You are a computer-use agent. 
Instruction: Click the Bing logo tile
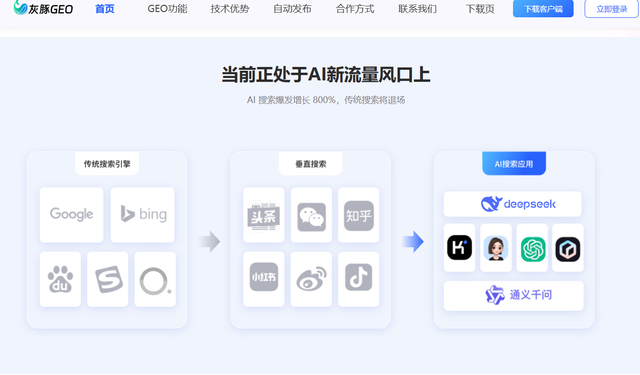(x=142, y=215)
